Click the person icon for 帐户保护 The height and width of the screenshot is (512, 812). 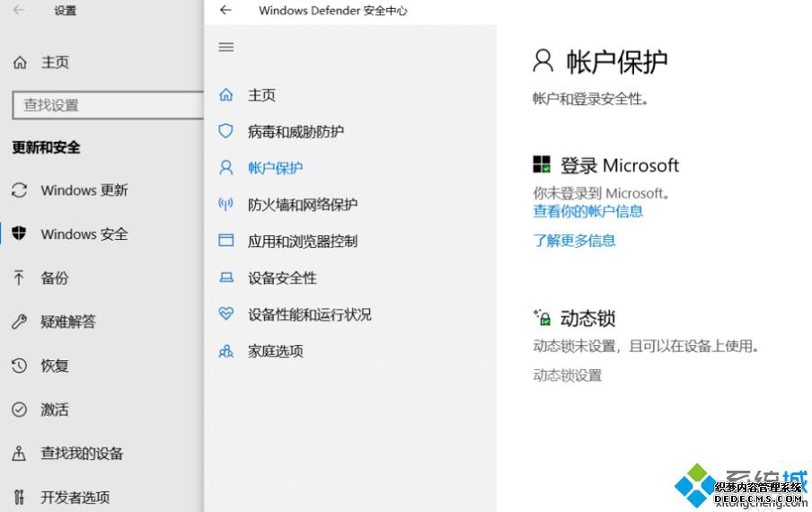pyautogui.click(x=225, y=167)
